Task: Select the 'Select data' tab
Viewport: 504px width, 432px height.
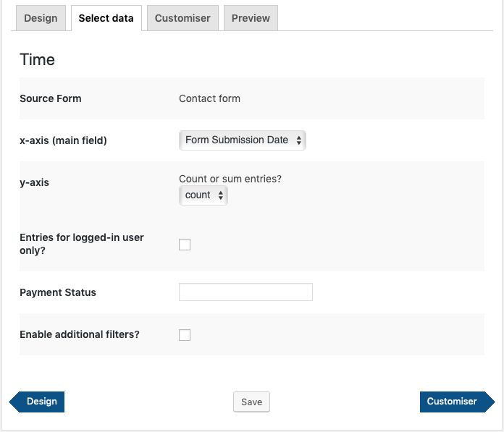Action: point(106,18)
